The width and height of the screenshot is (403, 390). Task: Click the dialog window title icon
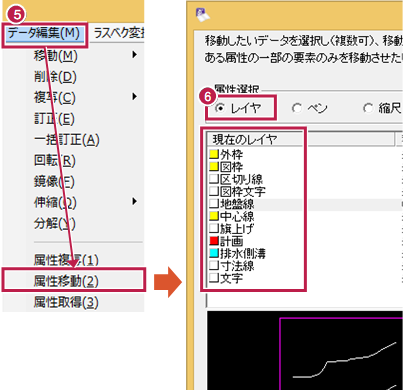coord(203,15)
